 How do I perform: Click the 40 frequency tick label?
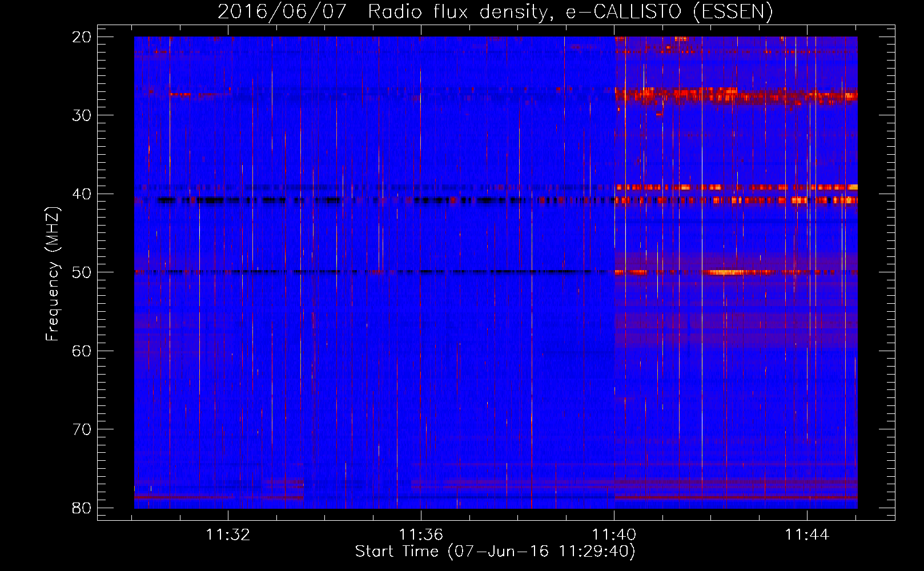pos(82,194)
